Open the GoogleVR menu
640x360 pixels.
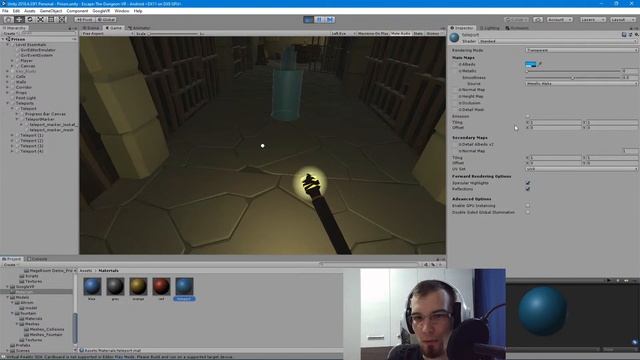(101, 11)
